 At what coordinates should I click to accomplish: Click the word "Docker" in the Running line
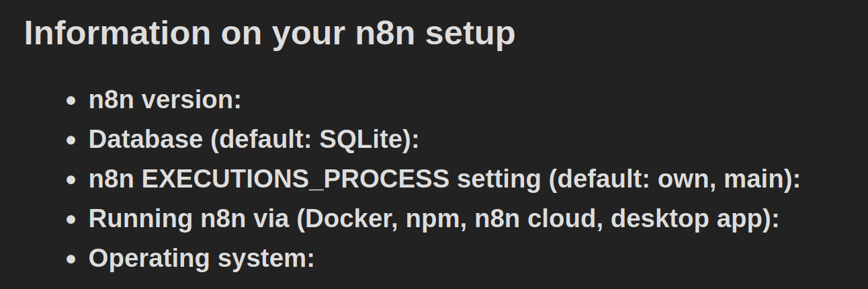[349, 218]
